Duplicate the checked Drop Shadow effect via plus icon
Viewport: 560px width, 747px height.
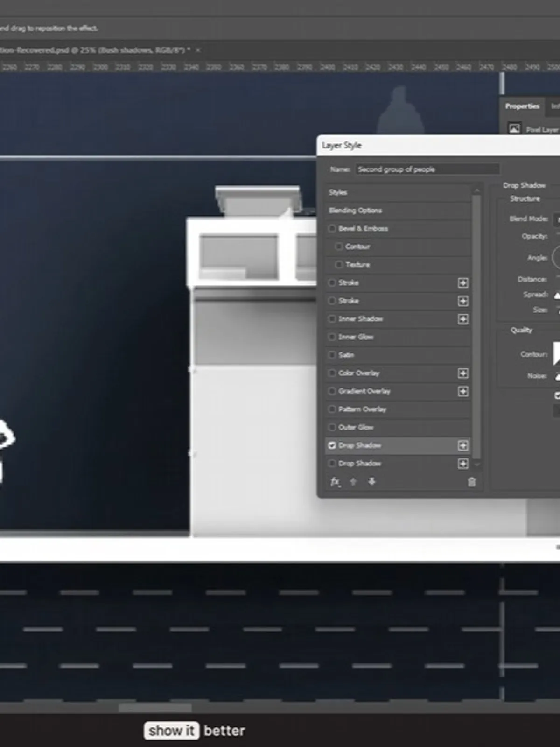[462, 445]
